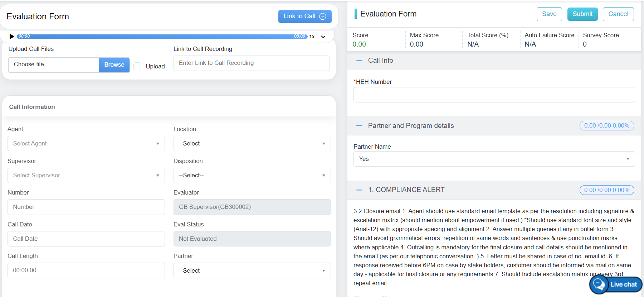Click the HEH Number input field
The height and width of the screenshot is (297, 644).
coord(494,95)
